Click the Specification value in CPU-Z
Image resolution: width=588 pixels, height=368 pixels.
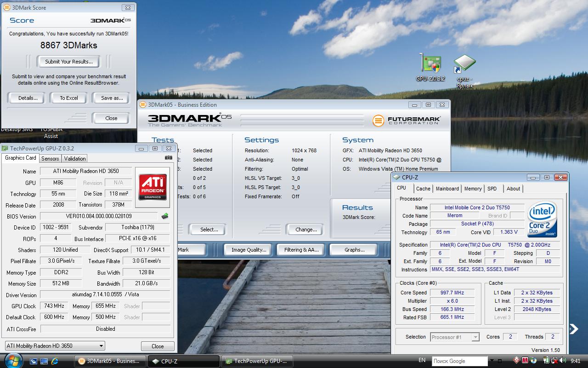pyautogui.click(x=495, y=245)
